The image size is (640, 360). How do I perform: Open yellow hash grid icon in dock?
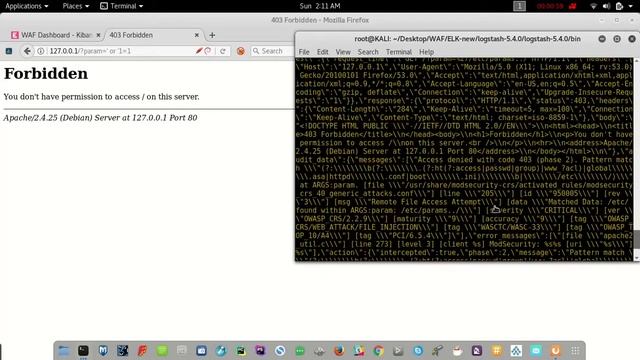(x=497, y=351)
